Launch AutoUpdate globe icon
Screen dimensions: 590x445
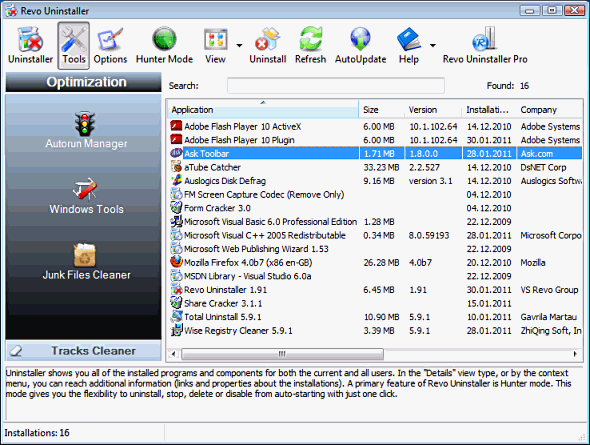tap(360, 39)
